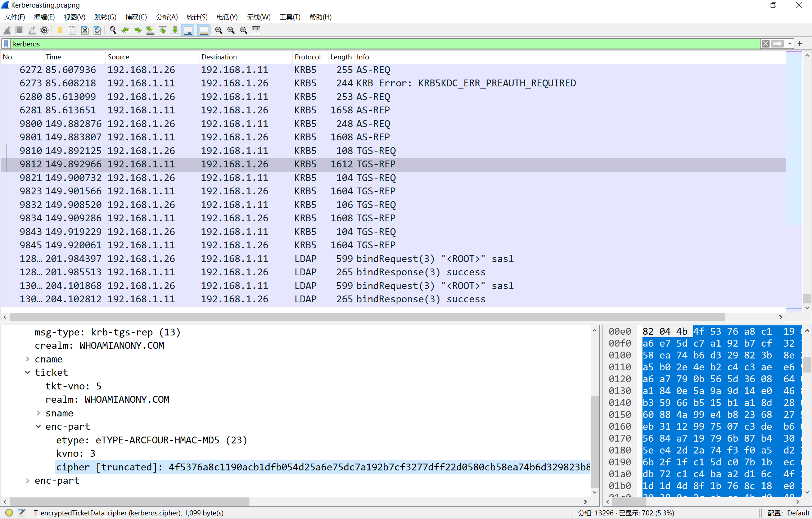
Task: Click the stop capture square icon
Action: (19, 30)
